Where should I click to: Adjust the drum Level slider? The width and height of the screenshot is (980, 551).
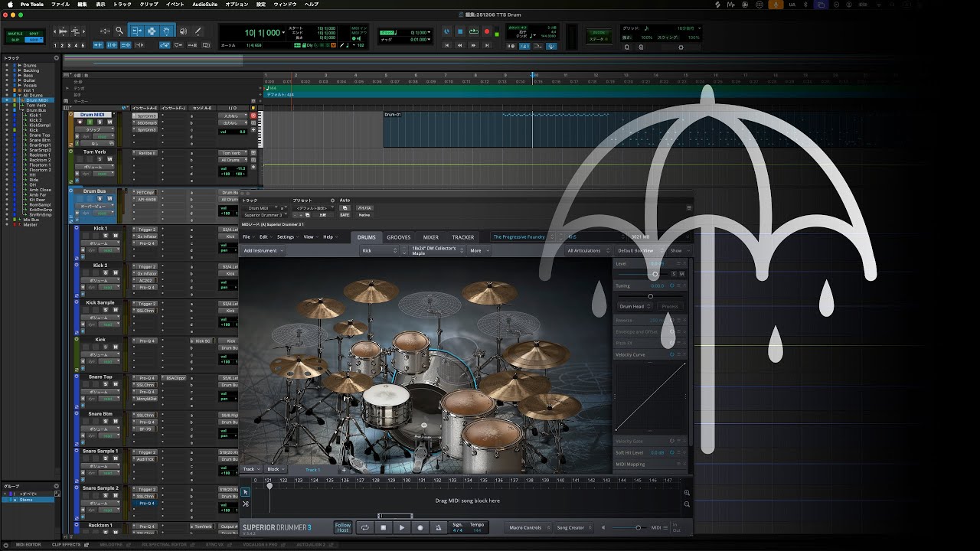(655, 274)
